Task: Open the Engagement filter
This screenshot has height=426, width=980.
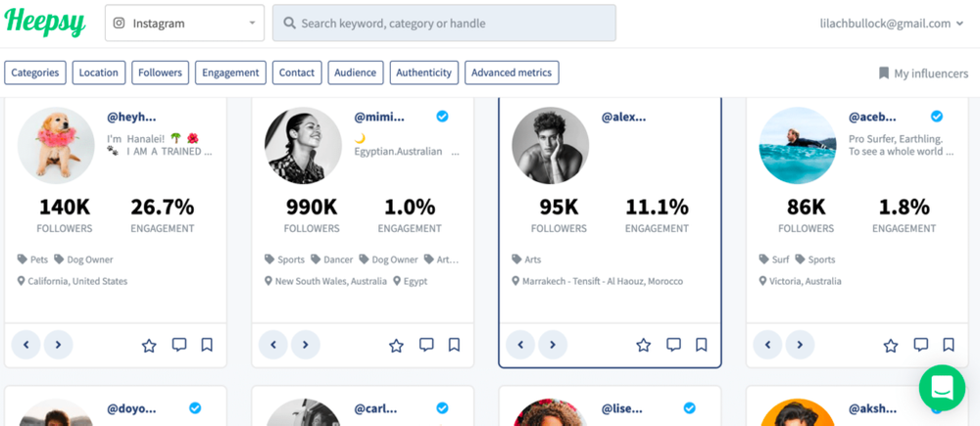Action: [x=230, y=72]
